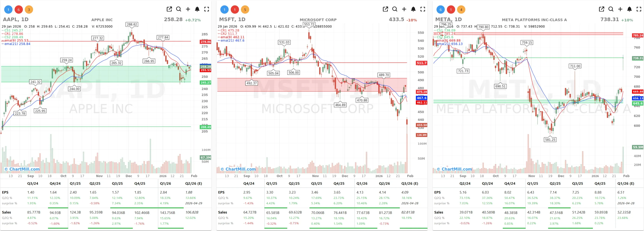The width and height of the screenshot is (644, 231).
Task: Click the blue 6 rating badge on META
Action: pos(441,9)
